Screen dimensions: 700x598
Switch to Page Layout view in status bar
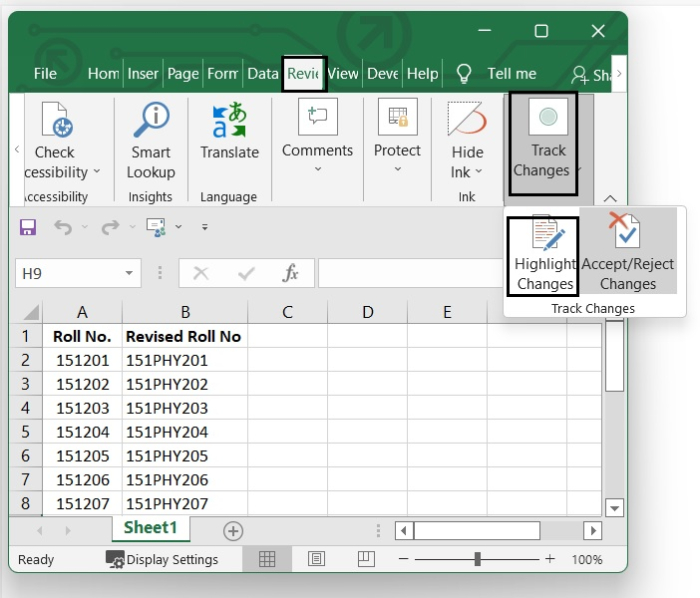pos(317,559)
